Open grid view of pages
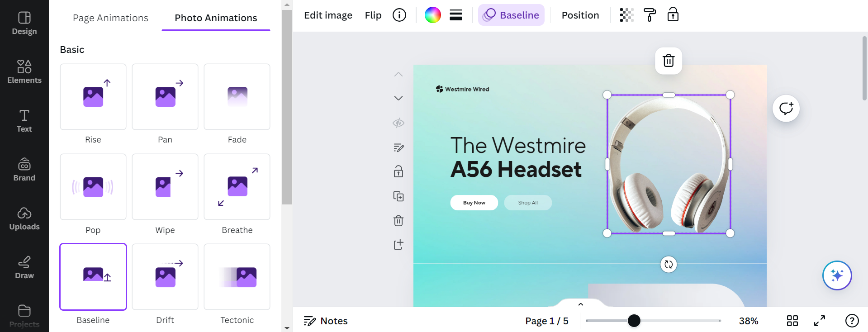The height and width of the screenshot is (332, 868). point(792,321)
